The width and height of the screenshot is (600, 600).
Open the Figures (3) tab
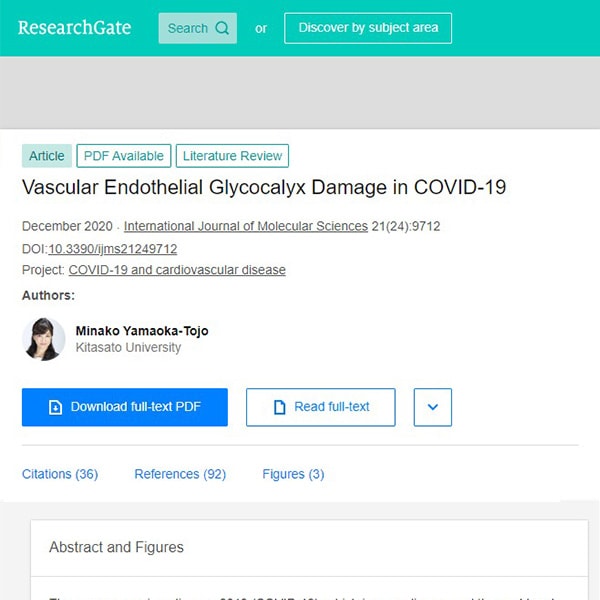293,474
